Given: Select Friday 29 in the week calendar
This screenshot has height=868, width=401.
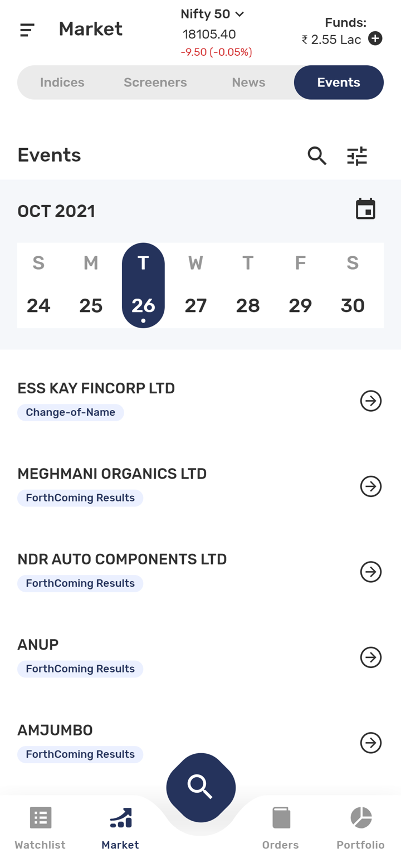Looking at the screenshot, I should tap(300, 305).
